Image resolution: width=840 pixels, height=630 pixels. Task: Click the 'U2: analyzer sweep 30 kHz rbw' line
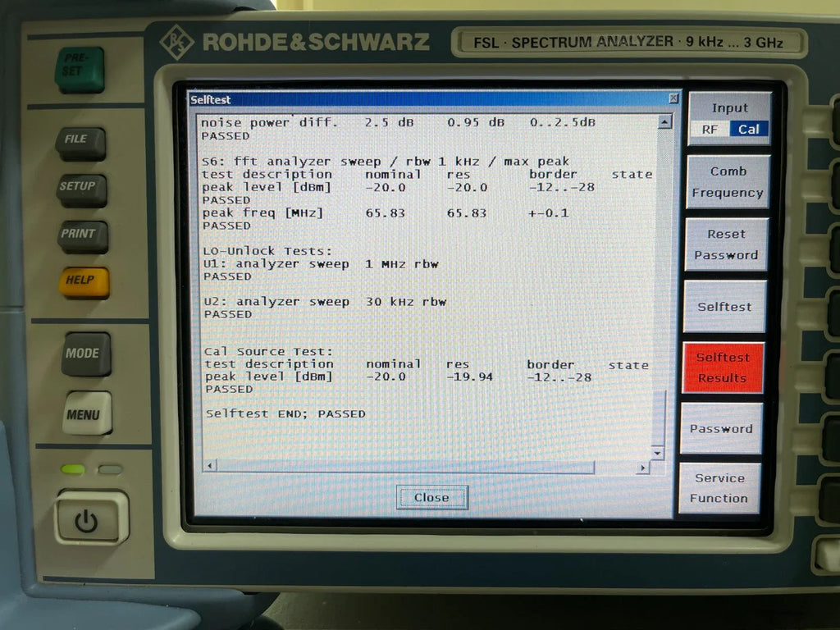(325, 302)
